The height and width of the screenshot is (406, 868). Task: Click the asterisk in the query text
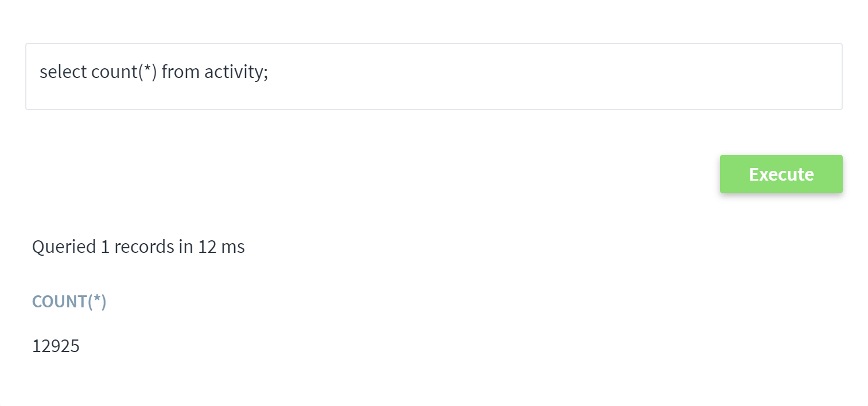[x=146, y=70]
